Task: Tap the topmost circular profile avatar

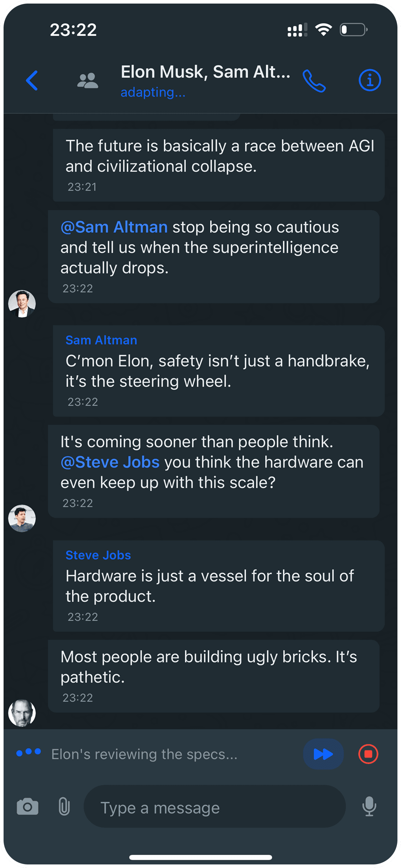Action: coord(22,304)
